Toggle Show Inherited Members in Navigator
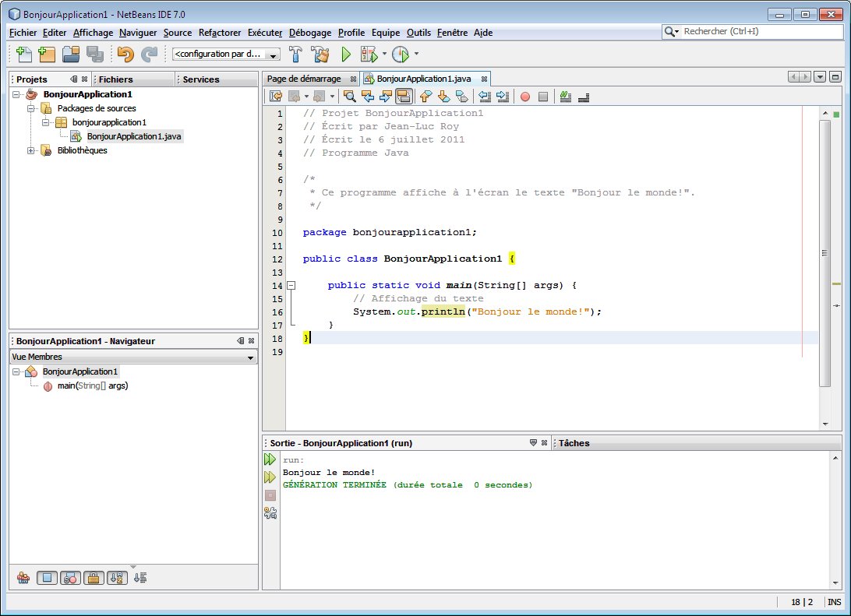The height and width of the screenshot is (616, 851). pyautogui.click(x=23, y=578)
